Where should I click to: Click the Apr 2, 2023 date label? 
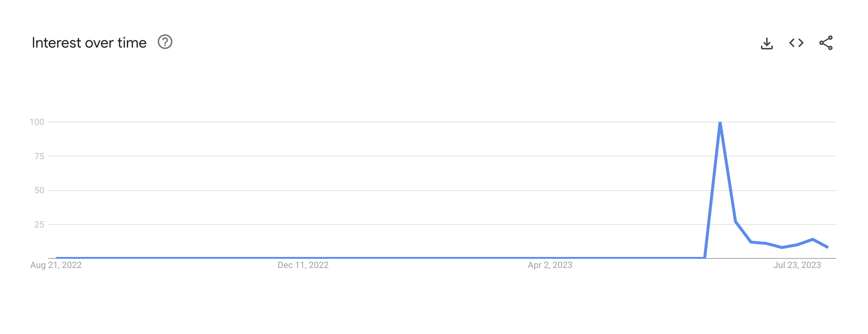(x=550, y=265)
